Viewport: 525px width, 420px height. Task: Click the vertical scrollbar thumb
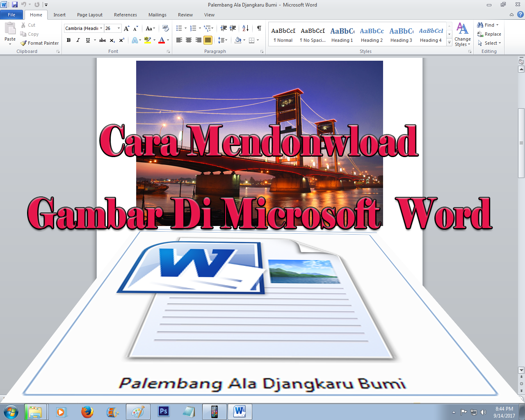[x=521, y=143]
